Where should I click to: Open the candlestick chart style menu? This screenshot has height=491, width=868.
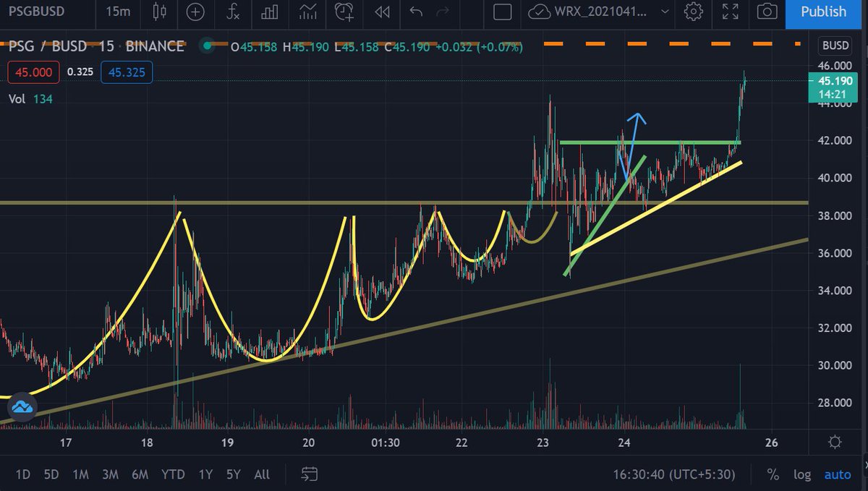[x=161, y=12]
